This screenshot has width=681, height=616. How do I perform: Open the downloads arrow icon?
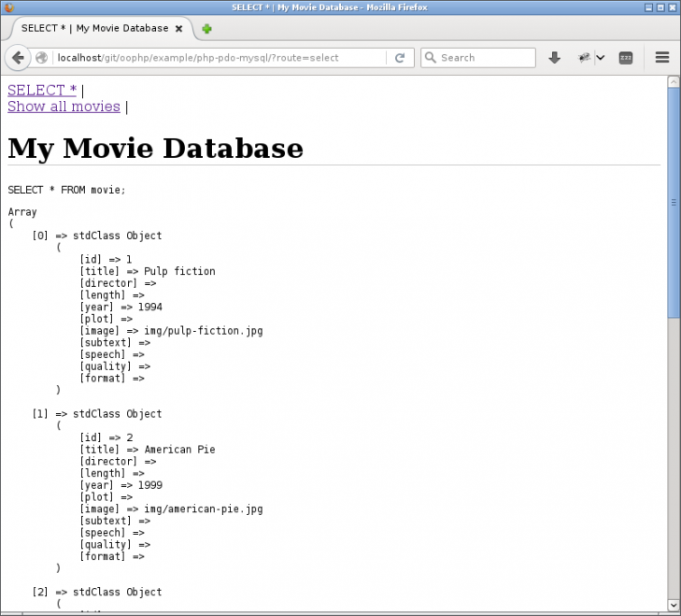coord(554,57)
